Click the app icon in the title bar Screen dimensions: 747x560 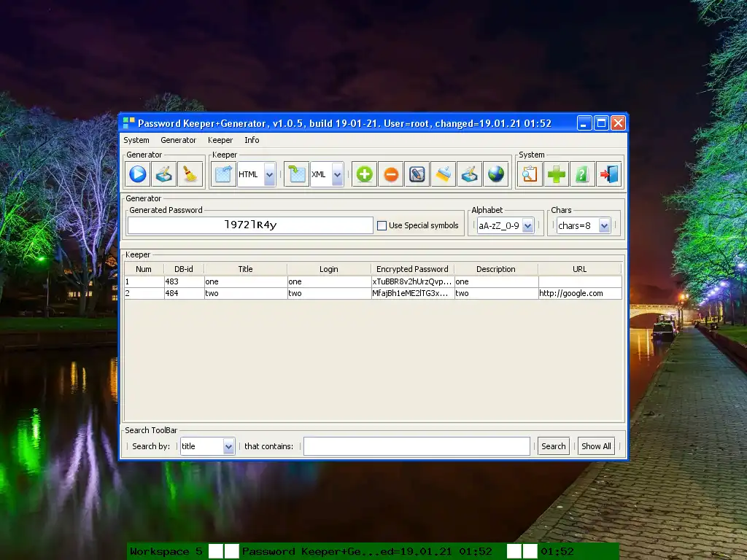(128, 123)
